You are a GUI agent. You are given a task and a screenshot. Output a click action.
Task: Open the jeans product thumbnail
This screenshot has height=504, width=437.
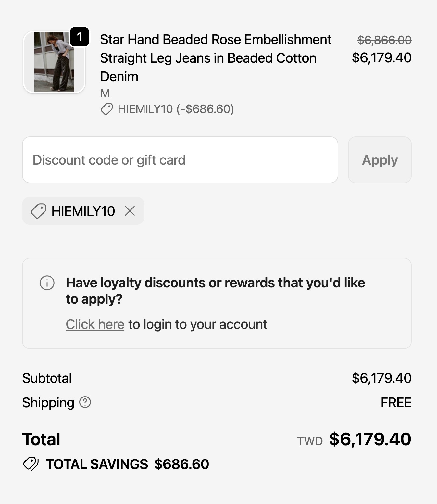coord(54,62)
